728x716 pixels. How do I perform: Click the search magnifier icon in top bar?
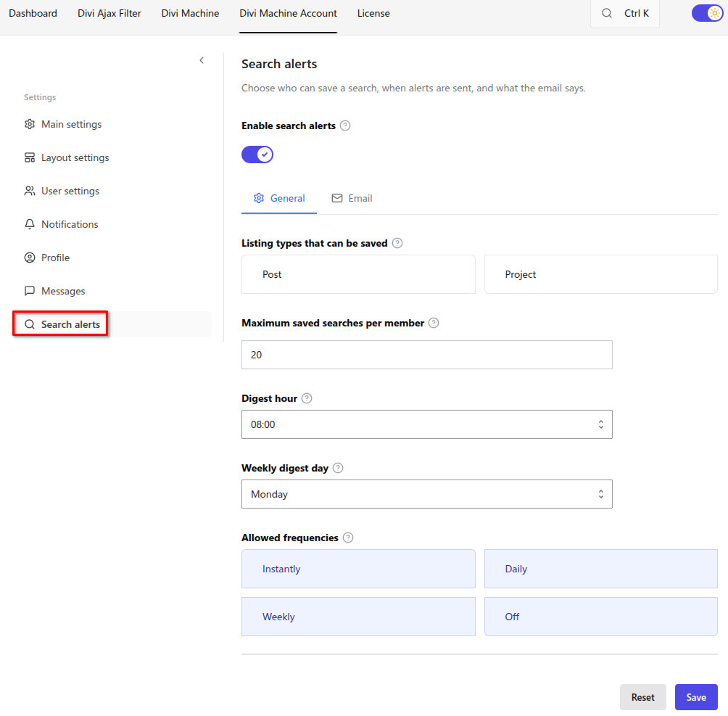607,13
